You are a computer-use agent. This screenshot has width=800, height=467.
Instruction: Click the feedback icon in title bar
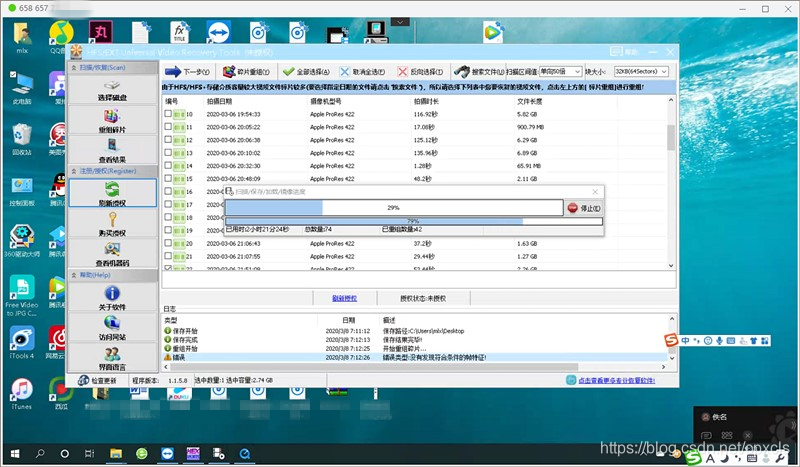point(616,52)
